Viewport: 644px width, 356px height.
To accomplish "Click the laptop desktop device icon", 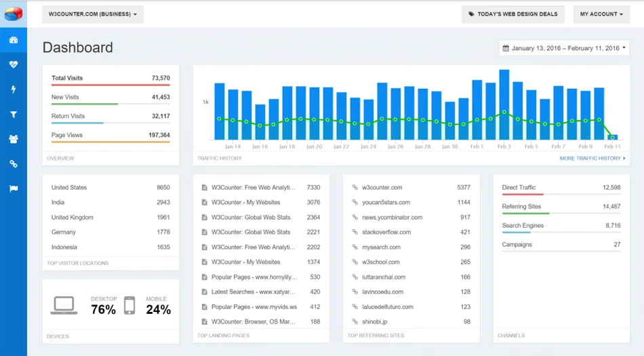I will (x=64, y=306).
